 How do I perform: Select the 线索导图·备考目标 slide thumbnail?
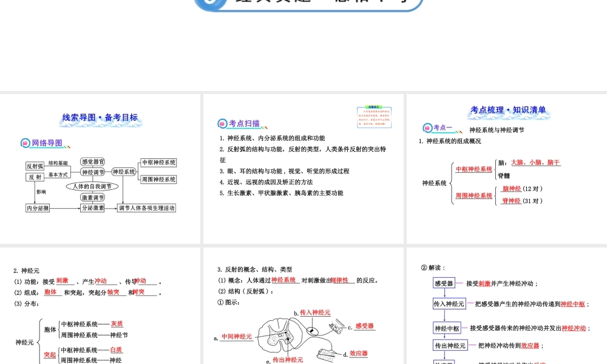pos(100,169)
